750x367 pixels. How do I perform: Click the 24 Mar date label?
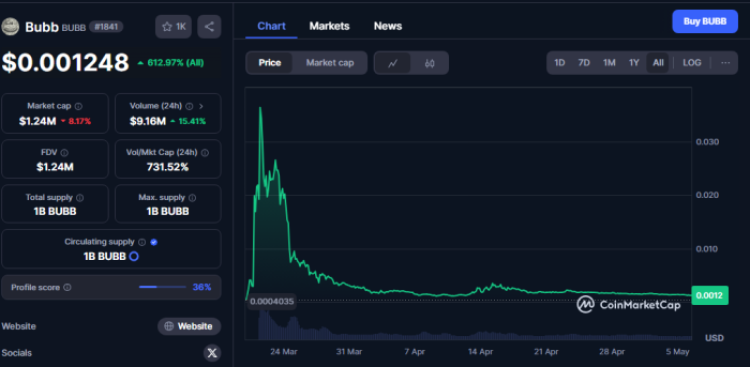tap(284, 352)
